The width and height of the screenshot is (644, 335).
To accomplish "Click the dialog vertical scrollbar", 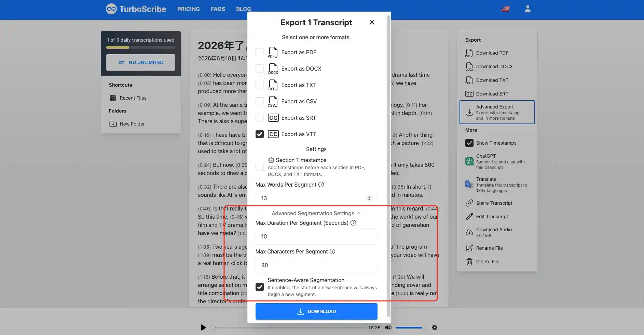I will (388, 166).
